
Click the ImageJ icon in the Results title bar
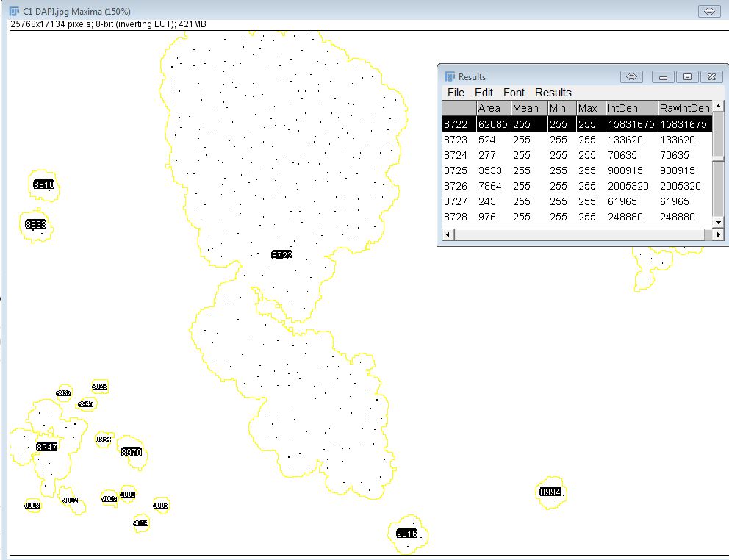(x=450, y=77)
